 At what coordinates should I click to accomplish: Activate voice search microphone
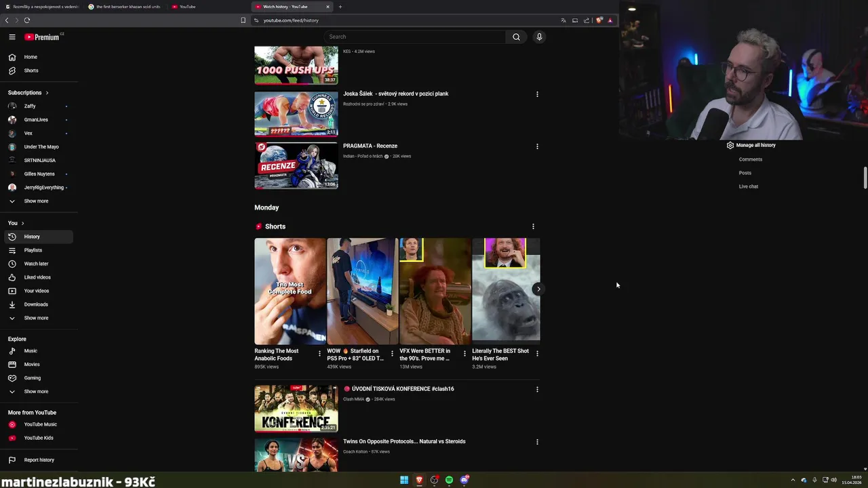[x=539, y=37]
